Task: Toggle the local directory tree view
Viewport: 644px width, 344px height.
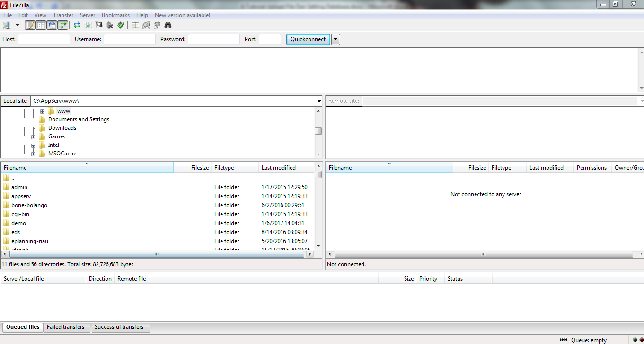Action: (x=41, y=25)
